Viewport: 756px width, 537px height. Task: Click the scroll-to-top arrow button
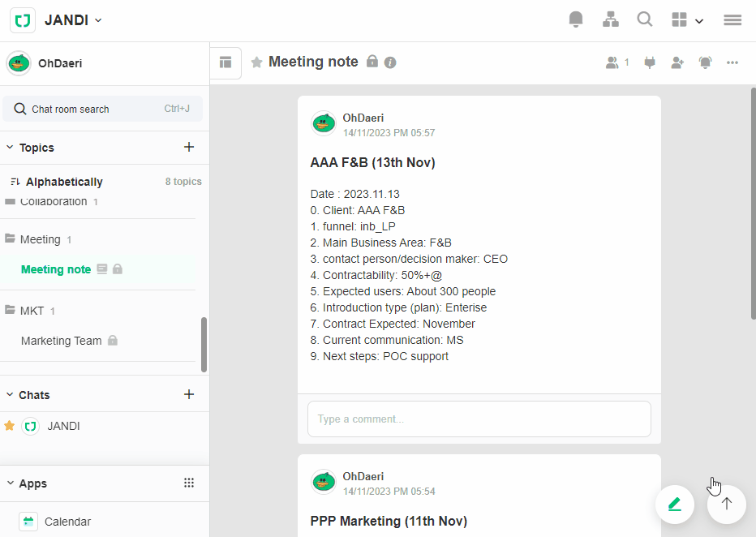point(727,504)
